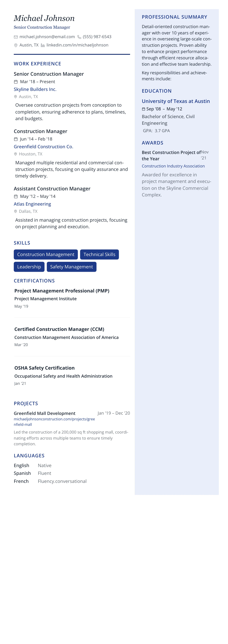Open the Greenfield Mall project URL link
Image resolution: width=228 pixels, height=644 pixels.
coord(54,421)
